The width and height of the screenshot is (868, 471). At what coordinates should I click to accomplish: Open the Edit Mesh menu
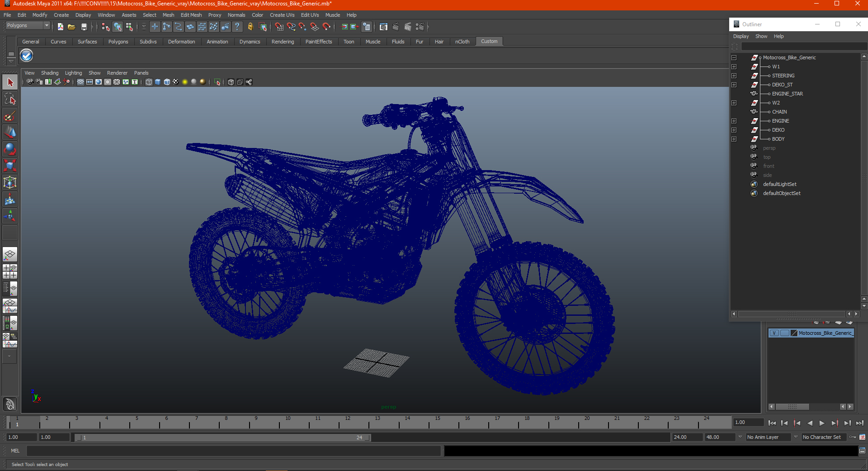pyautogui.click(x=191, y=15)
